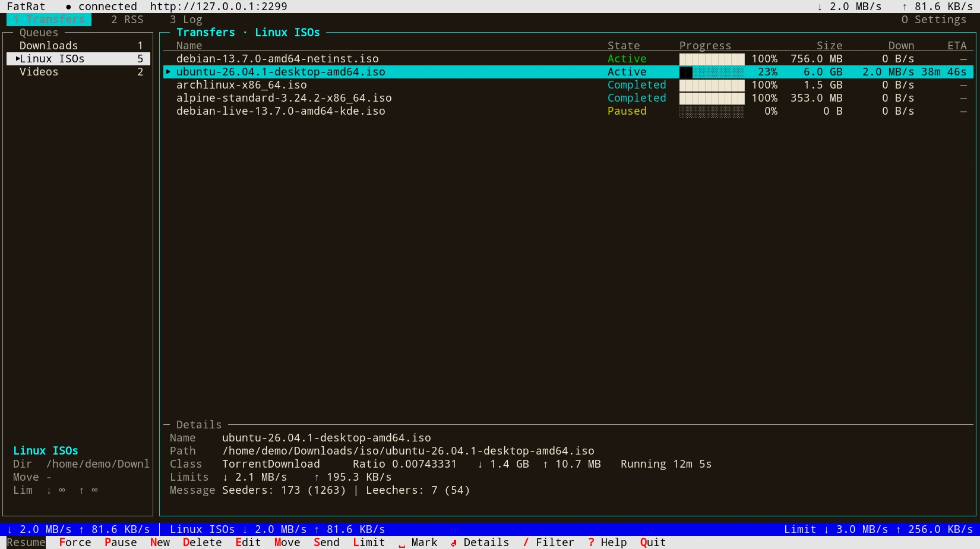Select debian-live-13.7.0-amd64-kde.iso transfer
Screen dimensions: 980x549
[568, 111]
